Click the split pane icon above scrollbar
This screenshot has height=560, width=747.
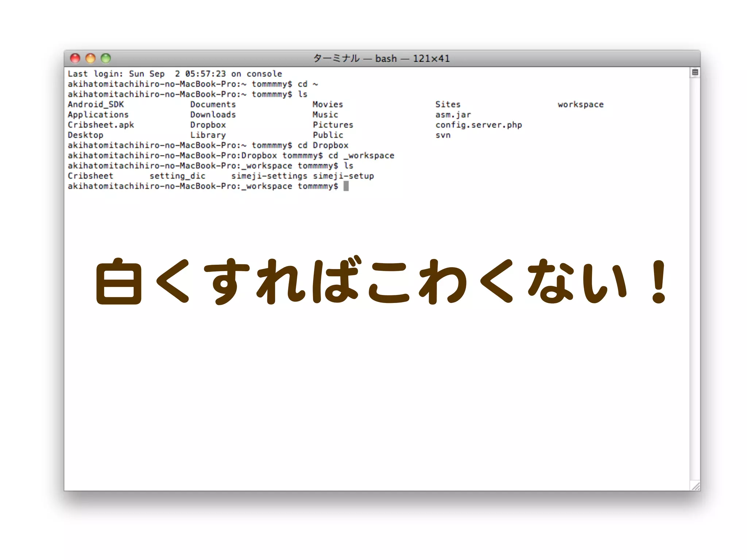click(x=695, y=73)
